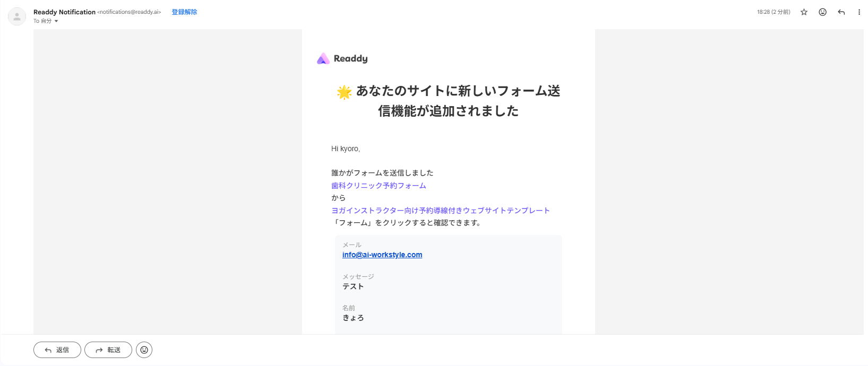Click the info@ai-workstyle.com email address
This screenshot has width=868, height=366.
click(382, 255)
